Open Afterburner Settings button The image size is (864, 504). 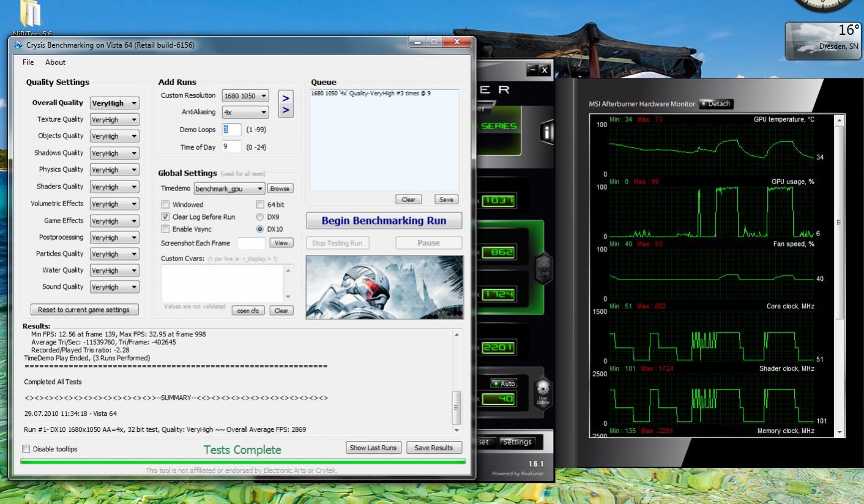click(x=516, y=442)
